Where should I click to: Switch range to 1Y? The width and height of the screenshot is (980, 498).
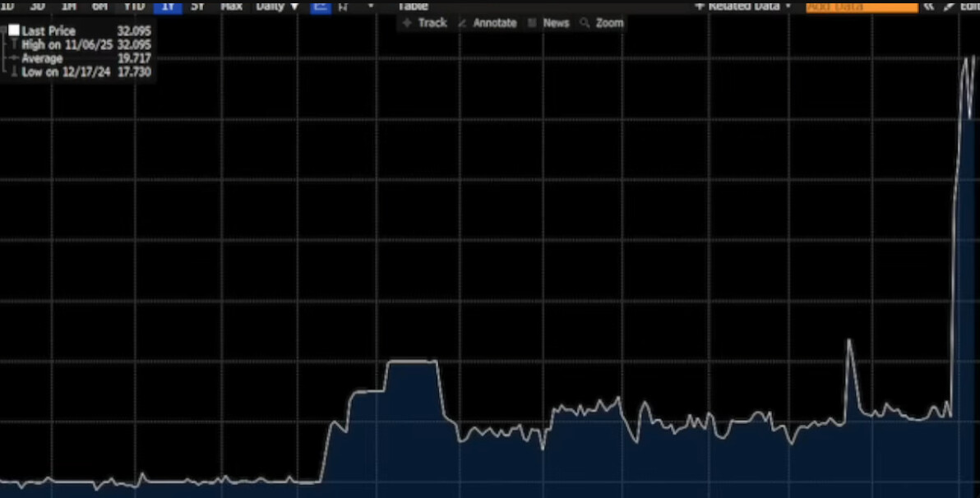[167, 6]
